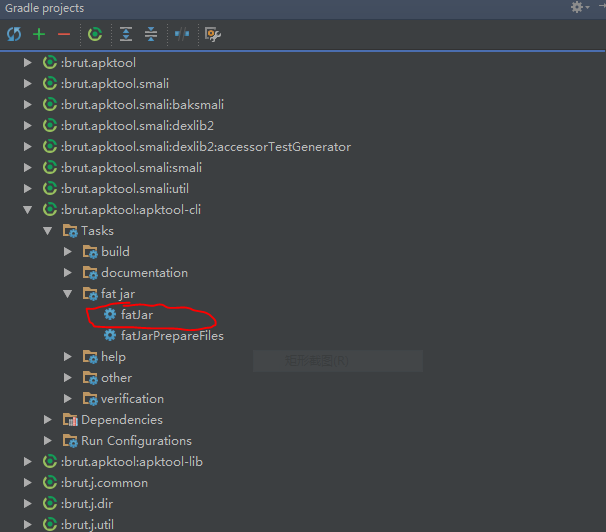Click Gradle icon beside :brut.apktool:apktool-cli

click(x=50, y=209)
